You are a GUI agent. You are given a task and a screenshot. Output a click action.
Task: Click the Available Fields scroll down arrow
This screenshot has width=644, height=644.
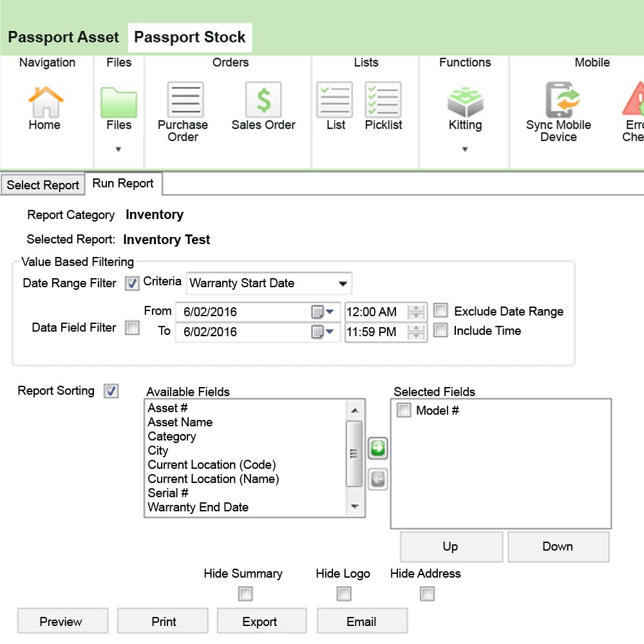355,506
